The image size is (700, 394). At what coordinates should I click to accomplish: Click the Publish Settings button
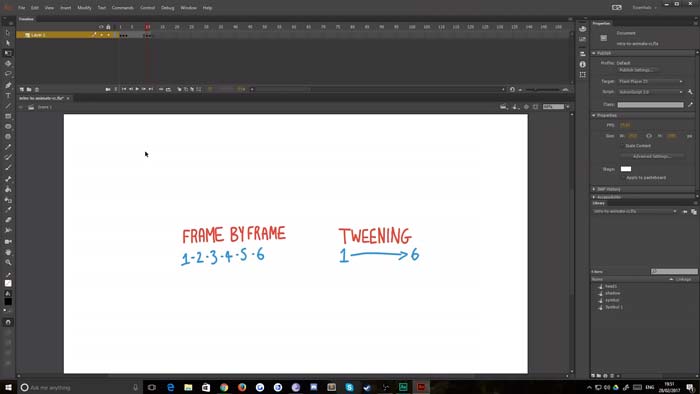638,70
